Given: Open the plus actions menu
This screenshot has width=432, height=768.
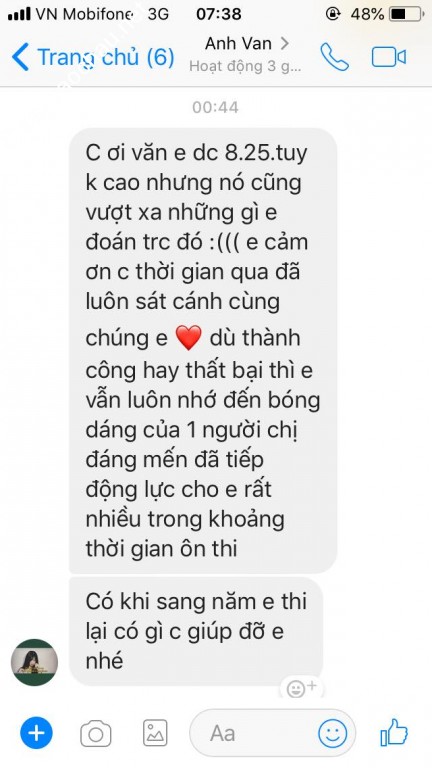Looking at the screenshot, I should (x=36, y=733).
